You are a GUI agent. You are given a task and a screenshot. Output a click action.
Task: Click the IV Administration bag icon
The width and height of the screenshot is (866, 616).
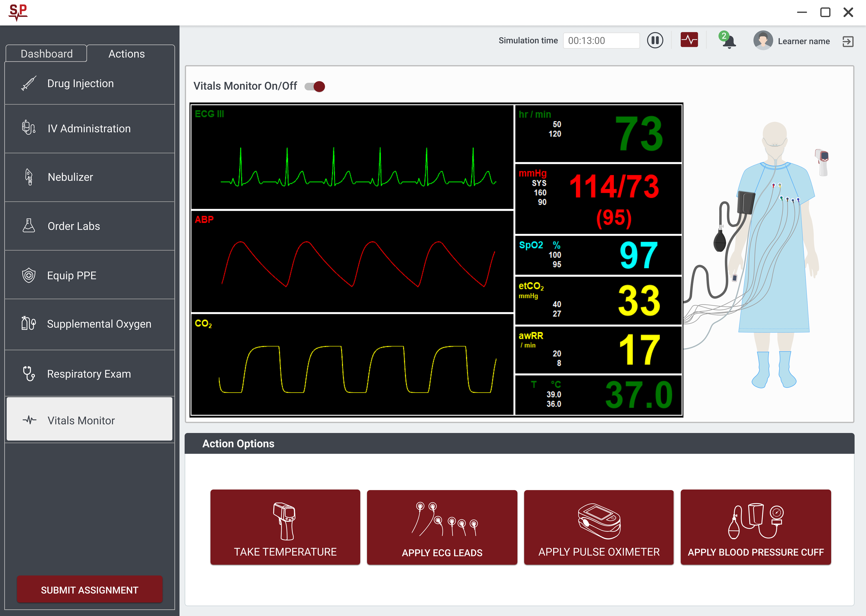click(29, 128)
